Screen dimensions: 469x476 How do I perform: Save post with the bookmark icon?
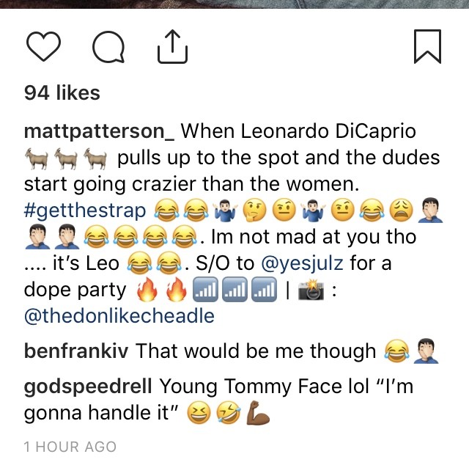(x=427, y=46)
